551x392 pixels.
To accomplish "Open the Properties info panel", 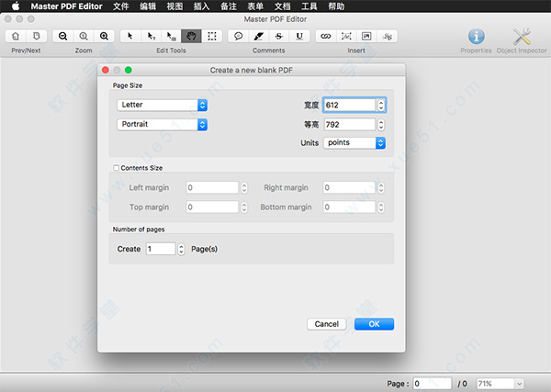I will [476, 40].
